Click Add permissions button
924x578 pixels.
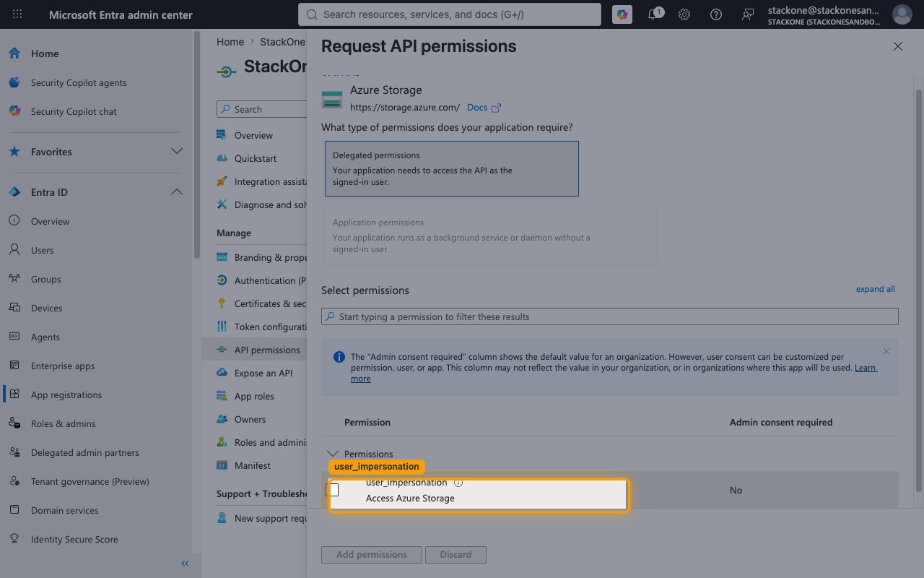[x=372, y=555]
